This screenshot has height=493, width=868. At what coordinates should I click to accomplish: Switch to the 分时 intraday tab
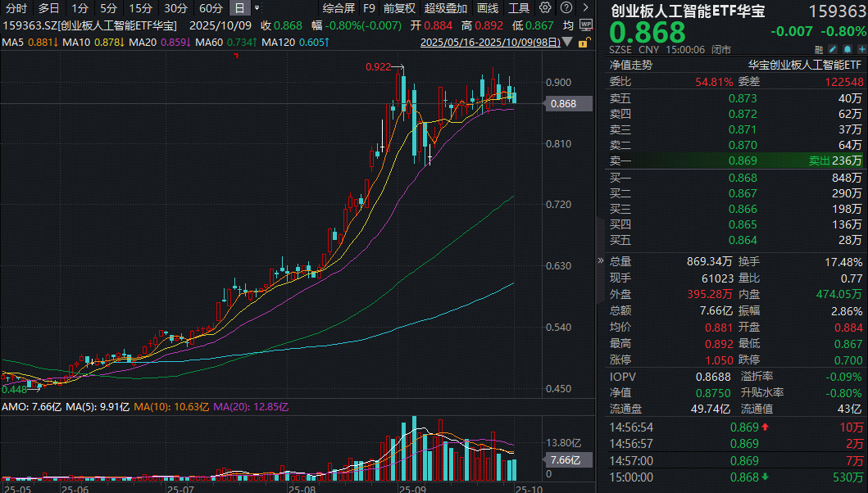pos(16,8)
